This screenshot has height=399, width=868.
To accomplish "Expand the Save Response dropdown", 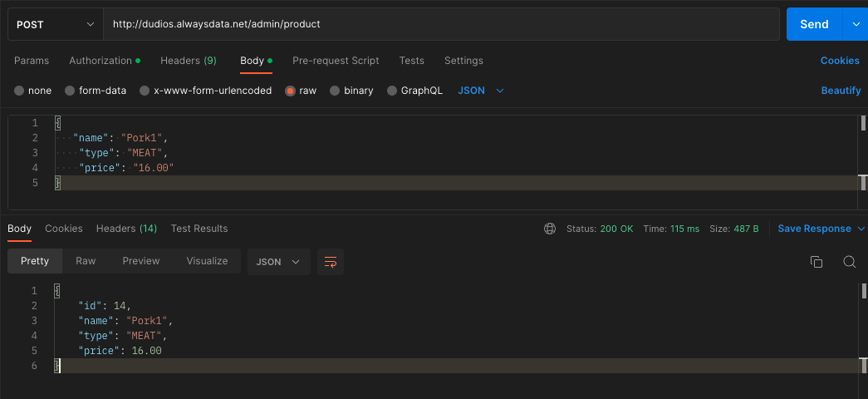I will [861, 229].
